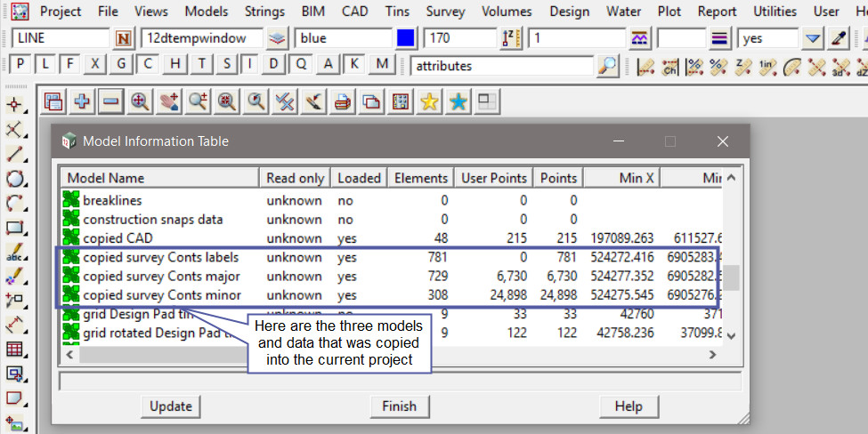Open the layers icon next to 12dtempwindow
The width and height of the screenshot is (868, 434).
tap(279, 38)
